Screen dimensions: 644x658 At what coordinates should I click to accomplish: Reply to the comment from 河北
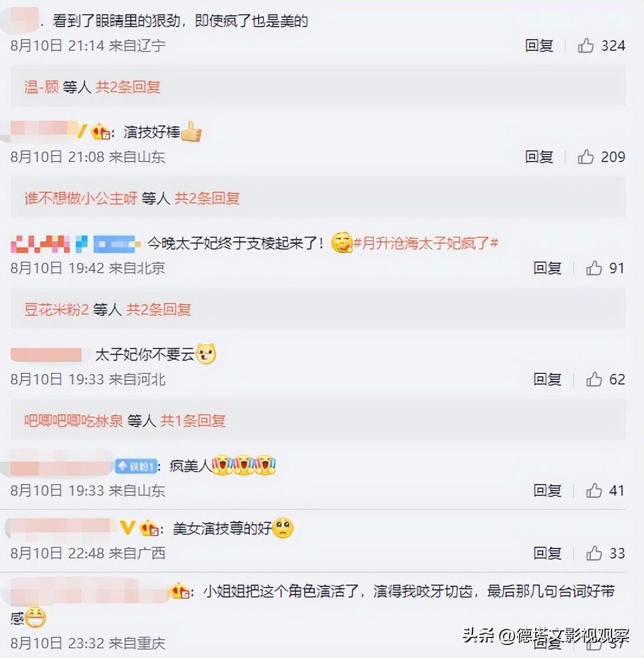click(548, 379)
